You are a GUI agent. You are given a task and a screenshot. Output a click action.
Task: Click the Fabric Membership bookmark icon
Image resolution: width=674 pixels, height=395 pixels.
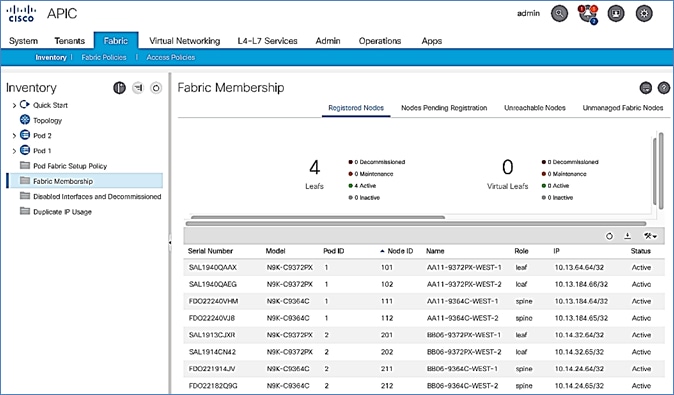tap(646, 88)
